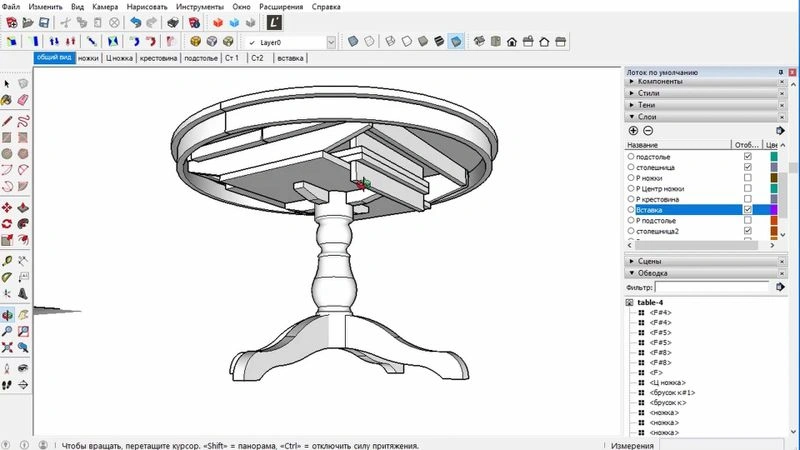Close the Компоненты panel
The image size is (800, 450).
point(782,82)
